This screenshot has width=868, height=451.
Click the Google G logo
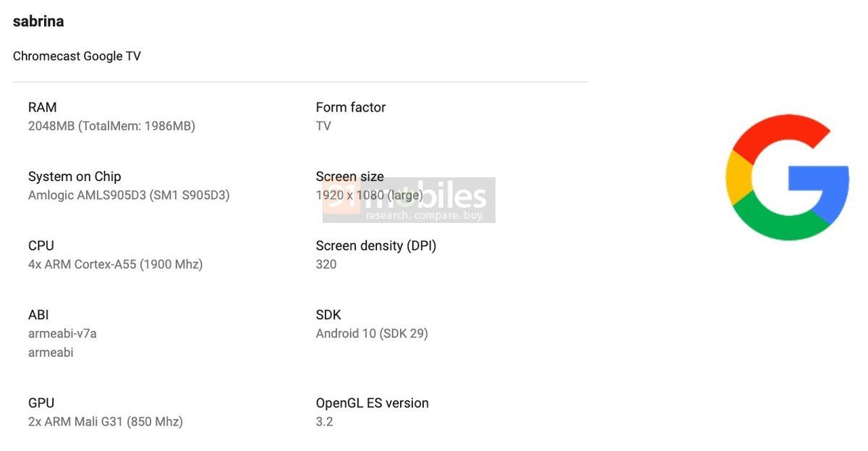click(787, 177)
